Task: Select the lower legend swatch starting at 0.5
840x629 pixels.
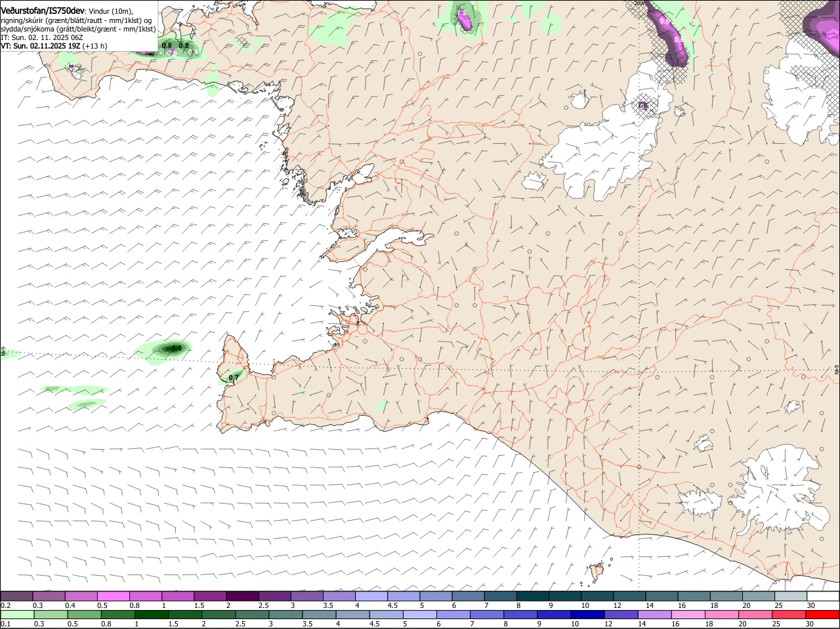Action: point(84,615)
